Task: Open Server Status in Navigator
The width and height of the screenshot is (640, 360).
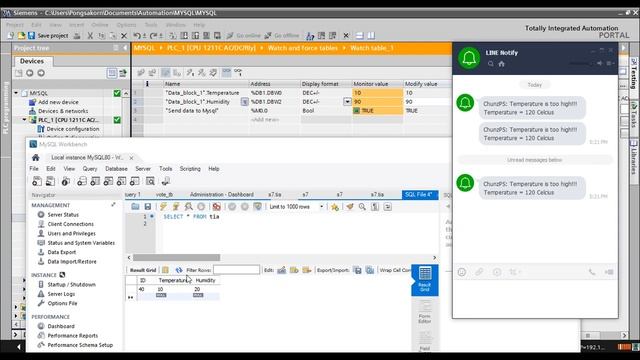Action: click(x=63, y=215)
